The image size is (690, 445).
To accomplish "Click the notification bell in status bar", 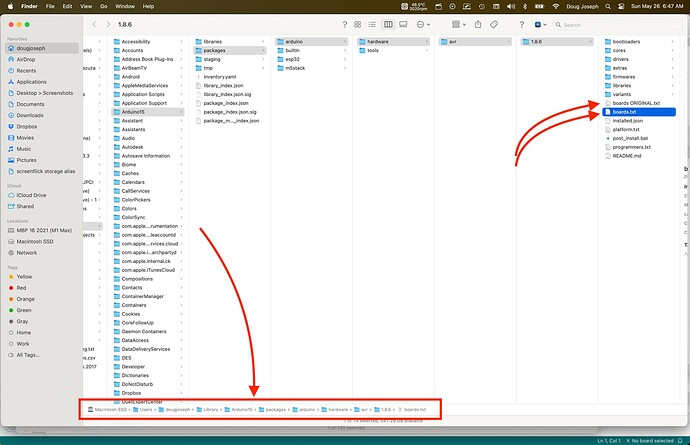I will pyautogui.click(x=680, y=441).
